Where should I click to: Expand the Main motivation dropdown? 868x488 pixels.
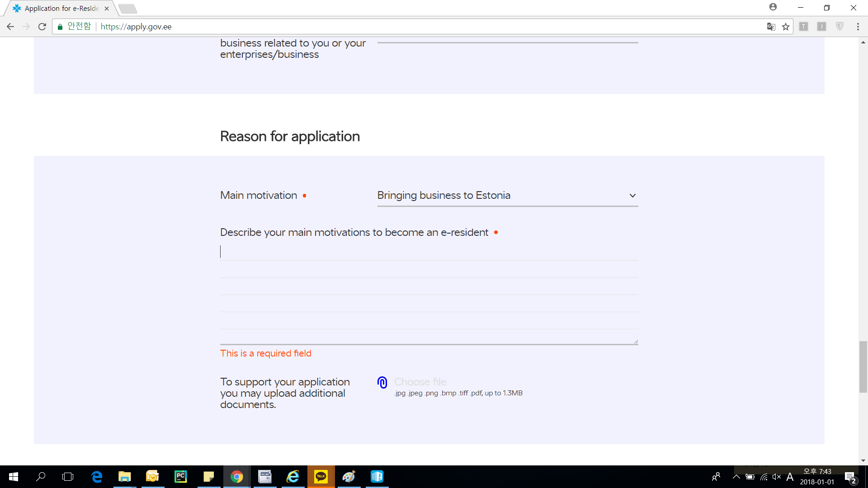[507, 196]
